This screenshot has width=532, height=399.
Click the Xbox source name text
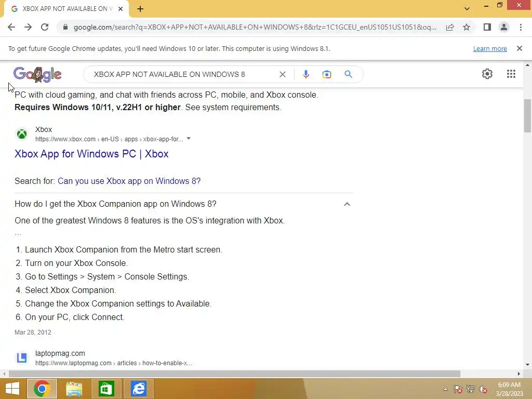[44, 129]
